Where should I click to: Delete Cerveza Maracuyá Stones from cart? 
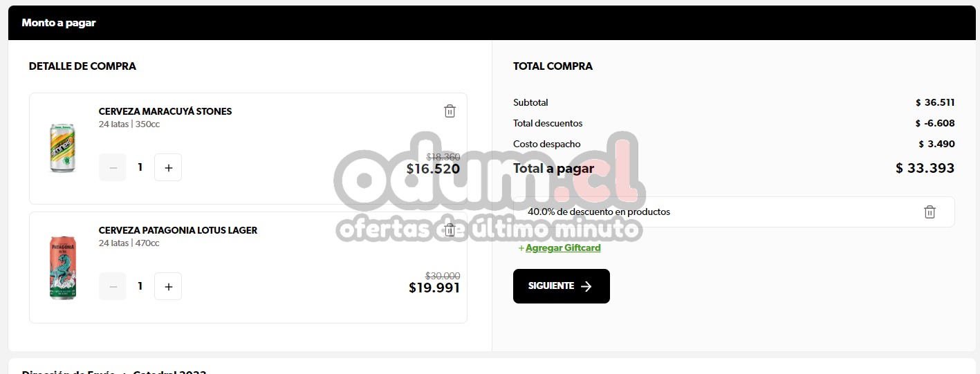pos(450,111)
